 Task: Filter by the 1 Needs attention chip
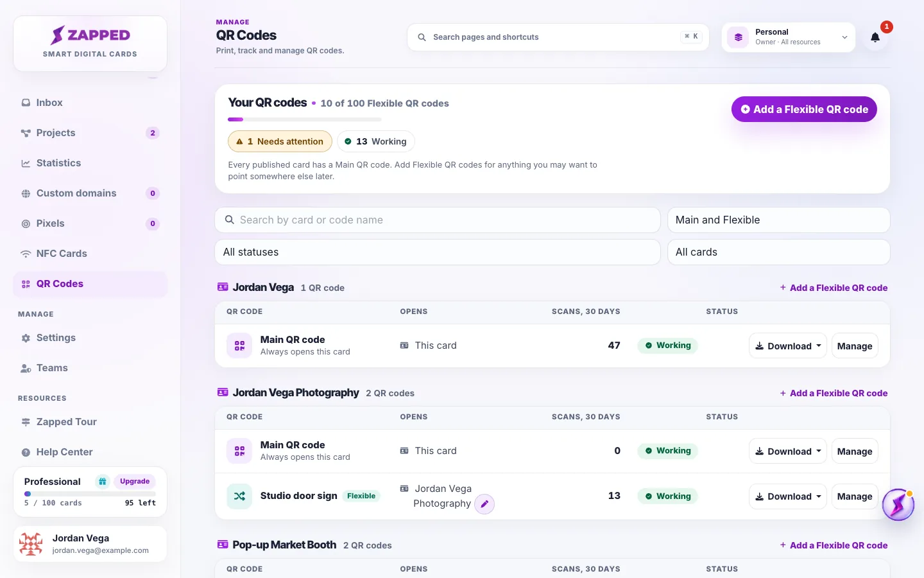pos(280,141)
